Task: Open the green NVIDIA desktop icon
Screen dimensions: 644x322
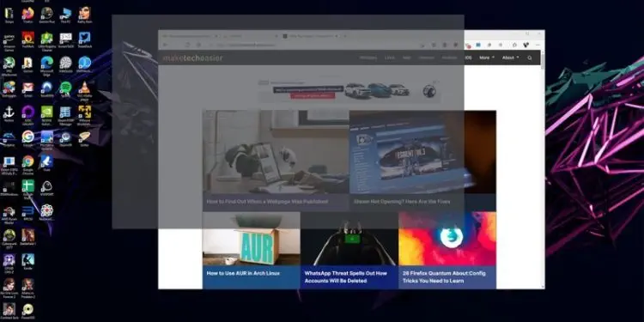Action: point(47,113)
